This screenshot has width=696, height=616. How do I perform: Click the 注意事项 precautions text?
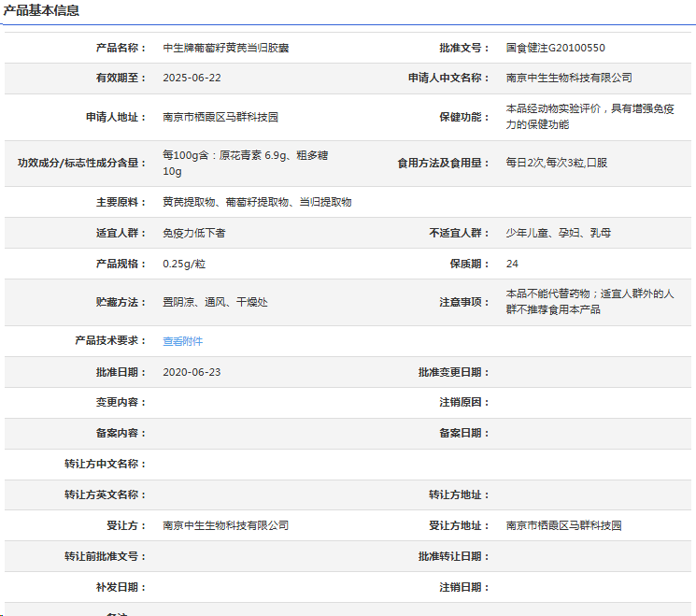click(589, 301)
